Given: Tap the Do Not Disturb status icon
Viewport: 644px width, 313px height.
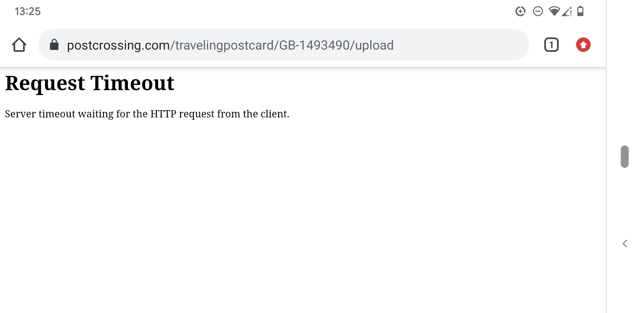Looking at the screenshot, I should pyautogui.click(x=538, y=11).
